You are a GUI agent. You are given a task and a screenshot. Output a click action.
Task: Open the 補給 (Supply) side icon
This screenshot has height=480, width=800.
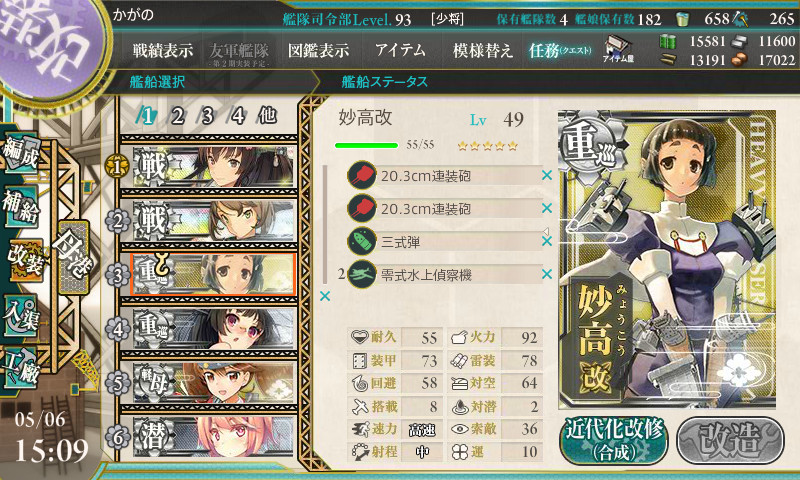click(21, 207)
